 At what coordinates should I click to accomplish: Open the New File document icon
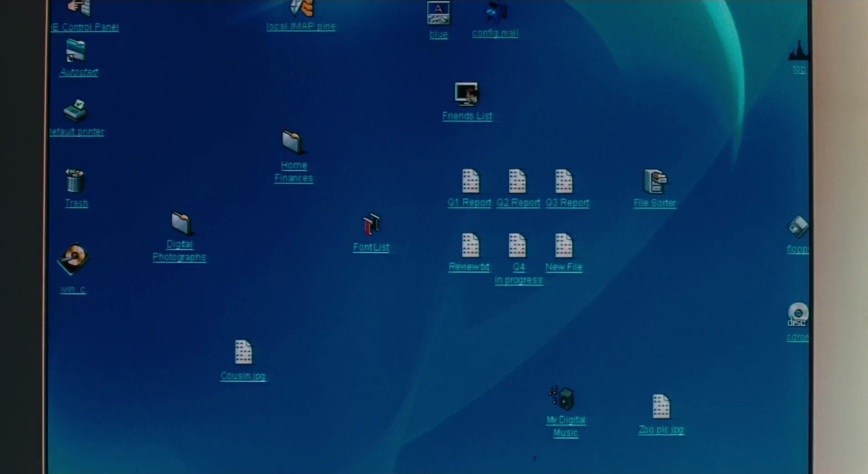(564, 245)
